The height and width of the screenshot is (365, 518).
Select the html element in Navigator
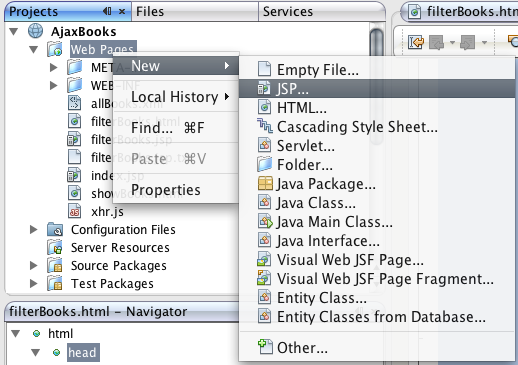(60, 333)
